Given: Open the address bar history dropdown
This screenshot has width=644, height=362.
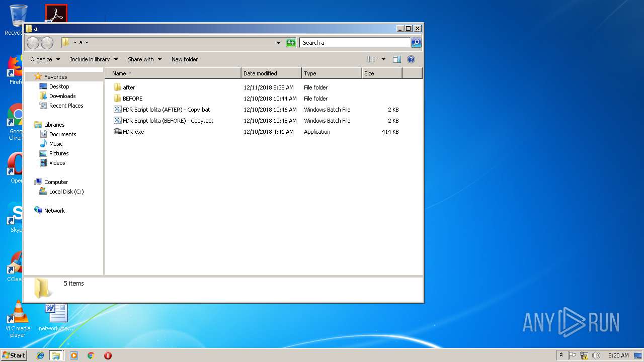Looking at the screenshot, I should [x=278, y=43].
